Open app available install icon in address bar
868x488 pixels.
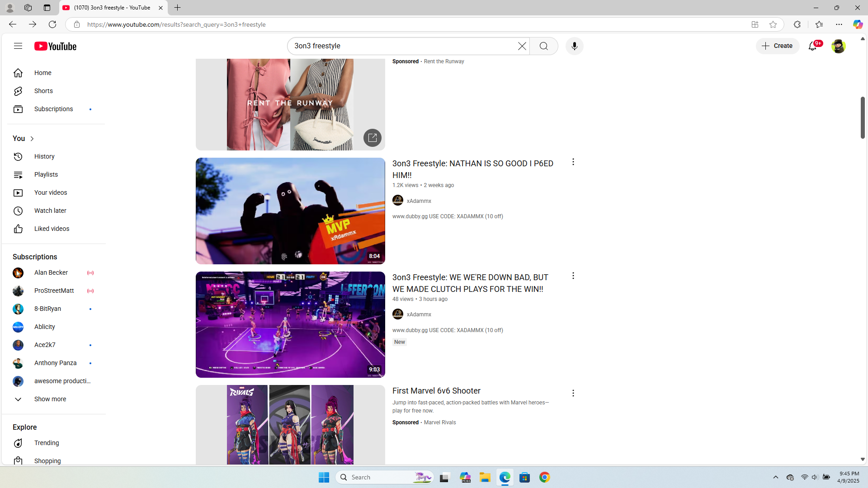pyautogui.click(x=755, y=24)
